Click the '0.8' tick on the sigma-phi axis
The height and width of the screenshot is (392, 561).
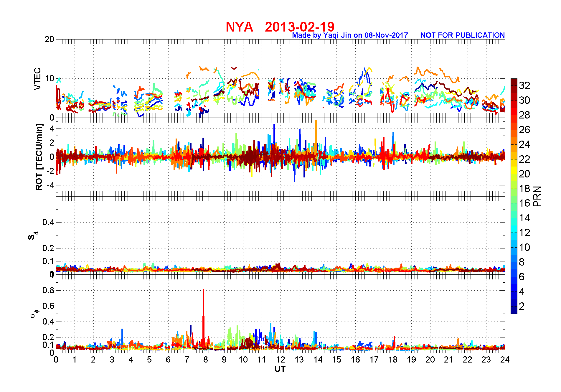pos(49,290)
